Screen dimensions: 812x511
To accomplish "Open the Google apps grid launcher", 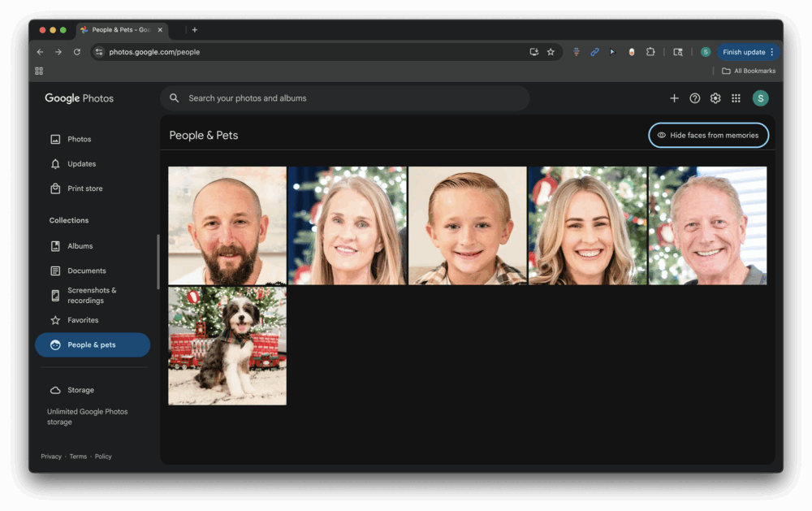I will pos(736,98).
